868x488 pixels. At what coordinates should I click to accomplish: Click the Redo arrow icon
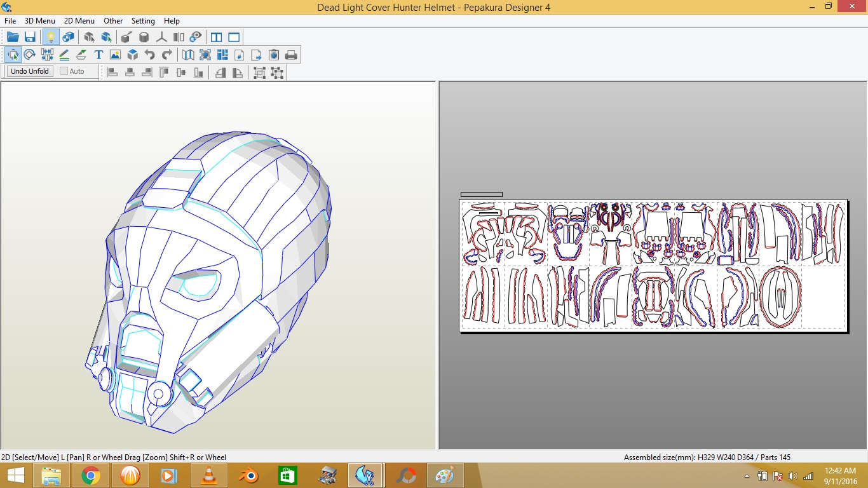(x=166, y=55)
